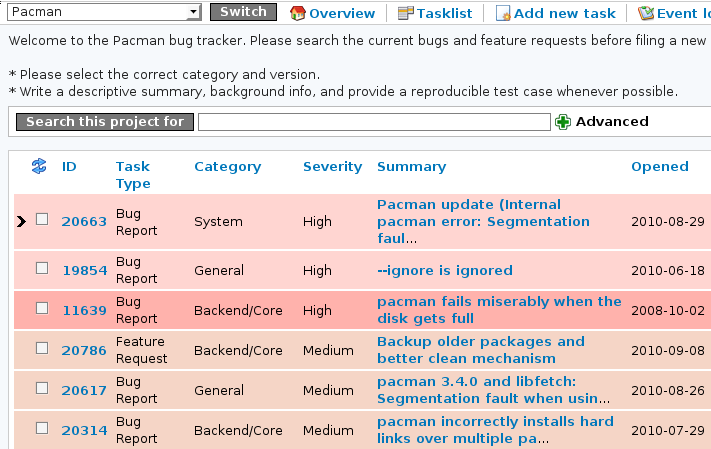Open task ID 20786 link
The width and height of the screenshot is (711, 449).
(84, 350)
